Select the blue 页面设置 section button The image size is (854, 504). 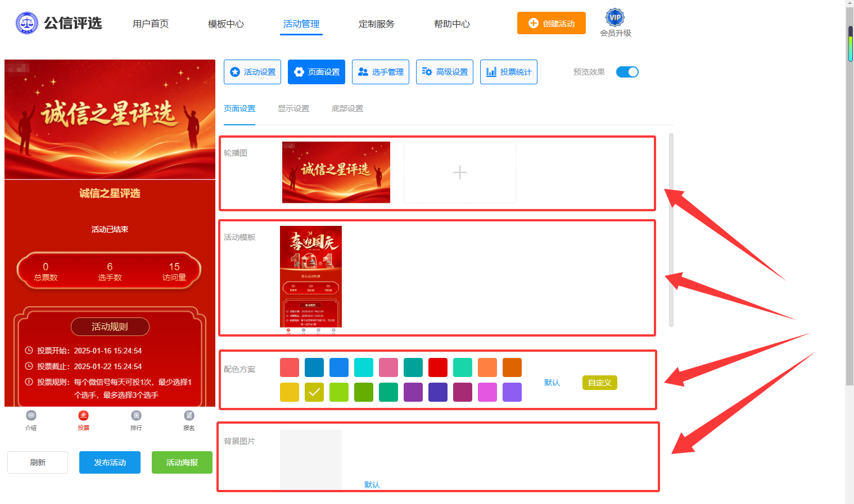tap(317, 72)
